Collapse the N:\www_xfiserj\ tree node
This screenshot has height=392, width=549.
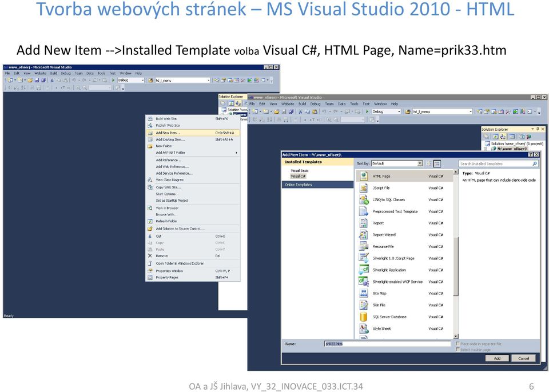[x=486, y=149]
